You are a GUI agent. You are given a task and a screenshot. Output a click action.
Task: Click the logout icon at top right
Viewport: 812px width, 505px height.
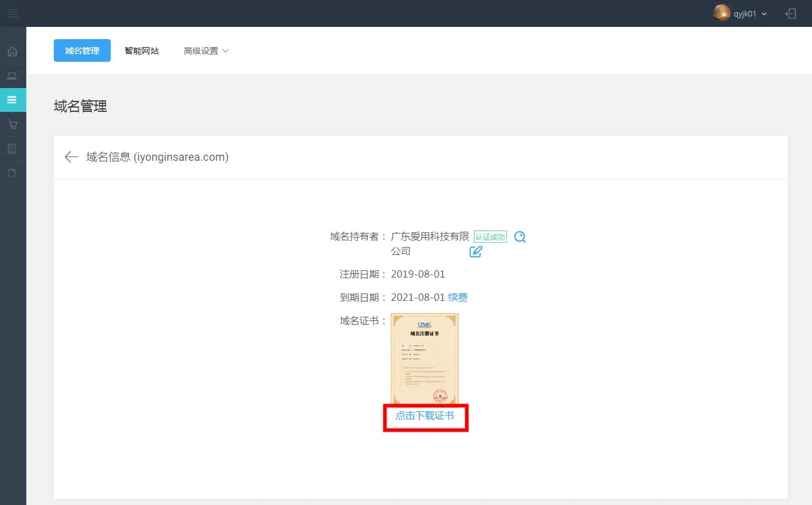(x=791, y=13)
